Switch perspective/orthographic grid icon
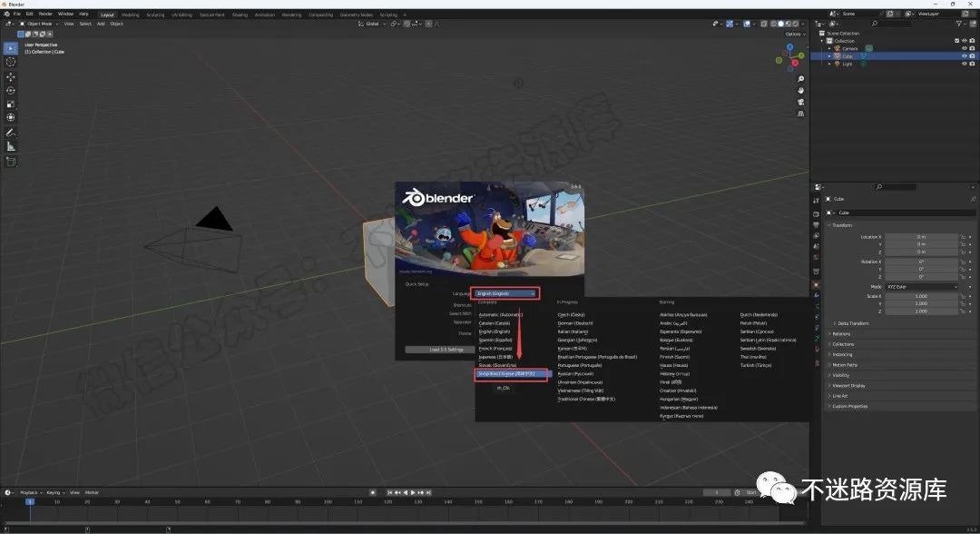Viewport: 980px width, 534px height. pos(800,114)
